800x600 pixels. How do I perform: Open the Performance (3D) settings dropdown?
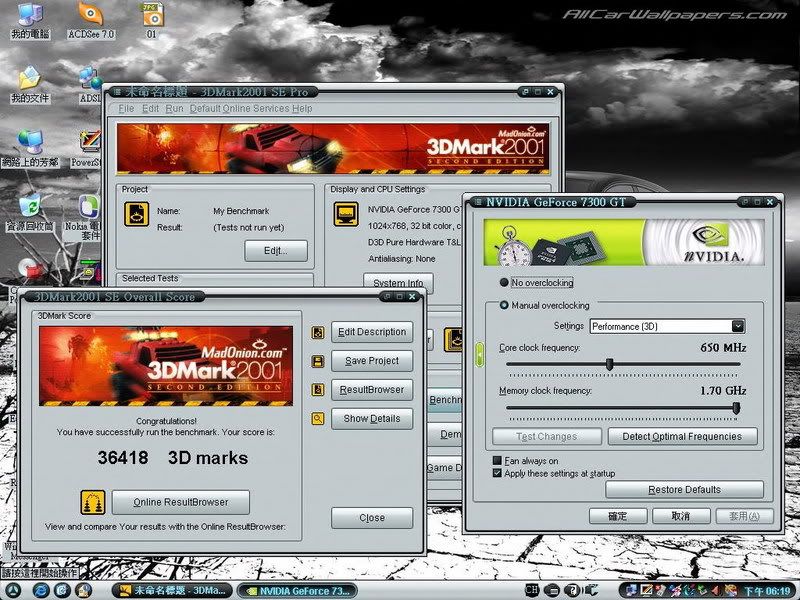tap(738, 326)
